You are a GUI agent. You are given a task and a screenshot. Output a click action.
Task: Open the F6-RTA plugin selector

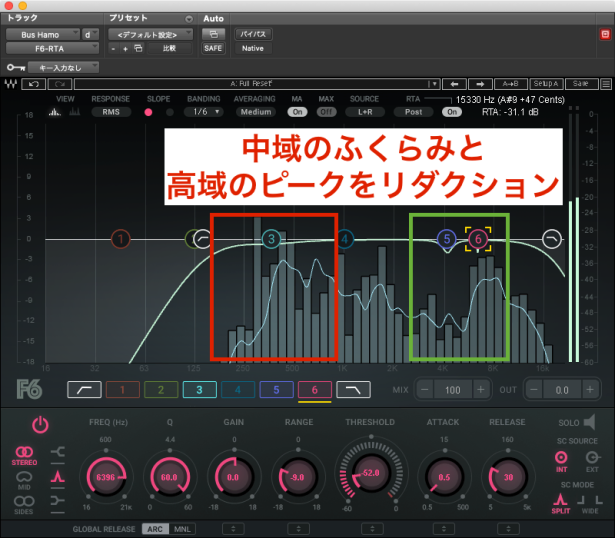click(x=52, y=49)
